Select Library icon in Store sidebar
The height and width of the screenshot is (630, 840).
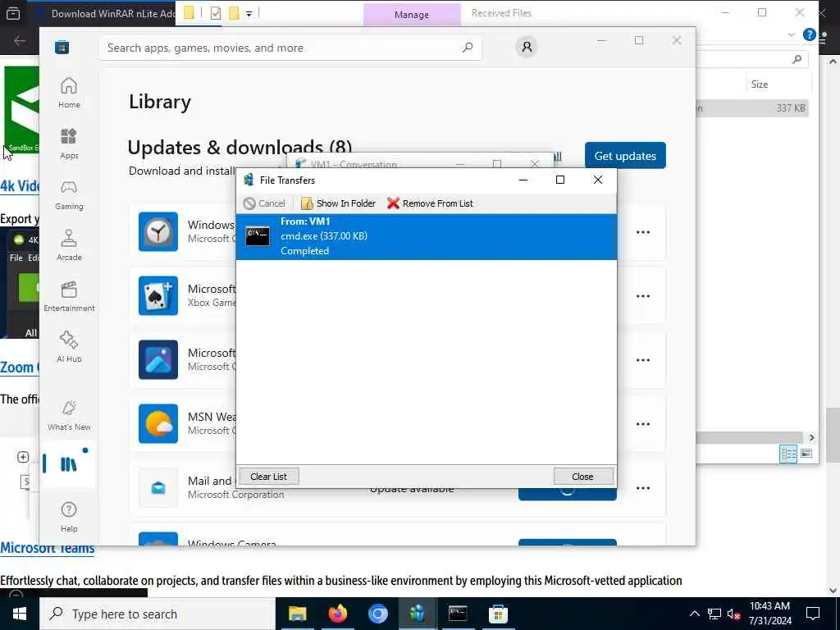(69, 464)
